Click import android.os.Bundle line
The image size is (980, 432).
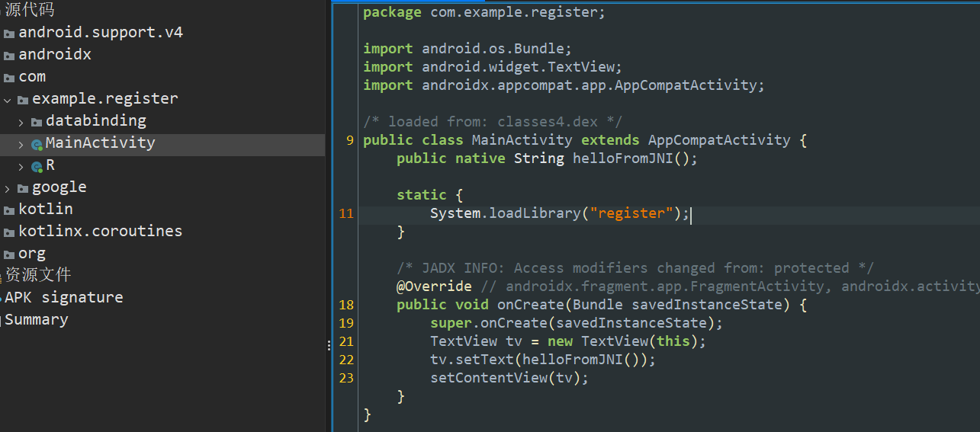468,49
